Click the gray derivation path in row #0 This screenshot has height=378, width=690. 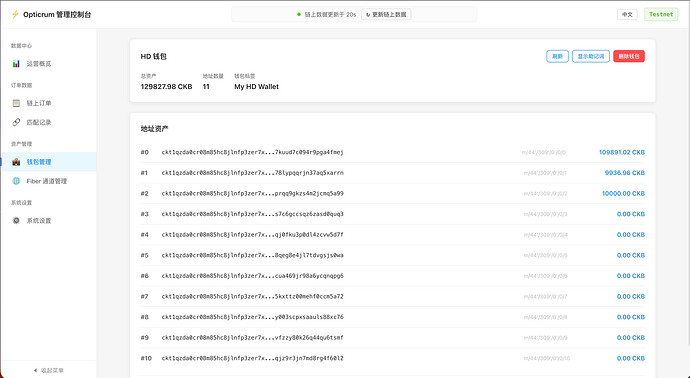click(544, 153)
